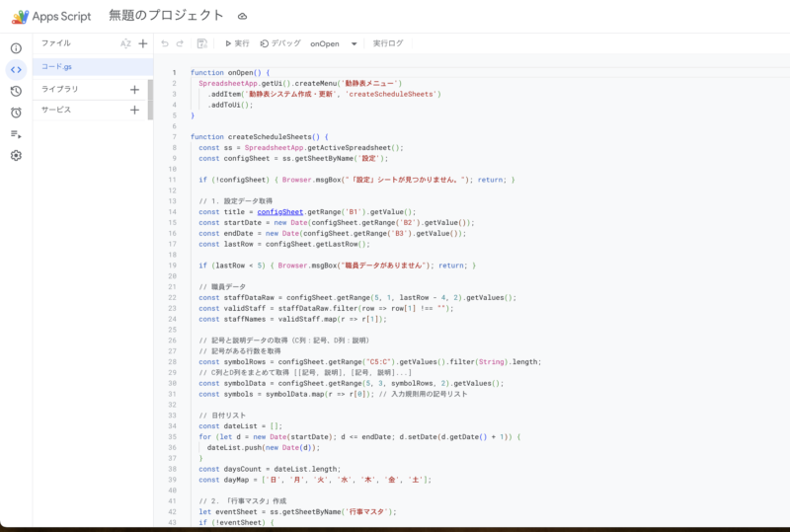Click the cloud save status icon
Image resolution: width=790 pixels, height=532 pixels.
tap(243, 17)
